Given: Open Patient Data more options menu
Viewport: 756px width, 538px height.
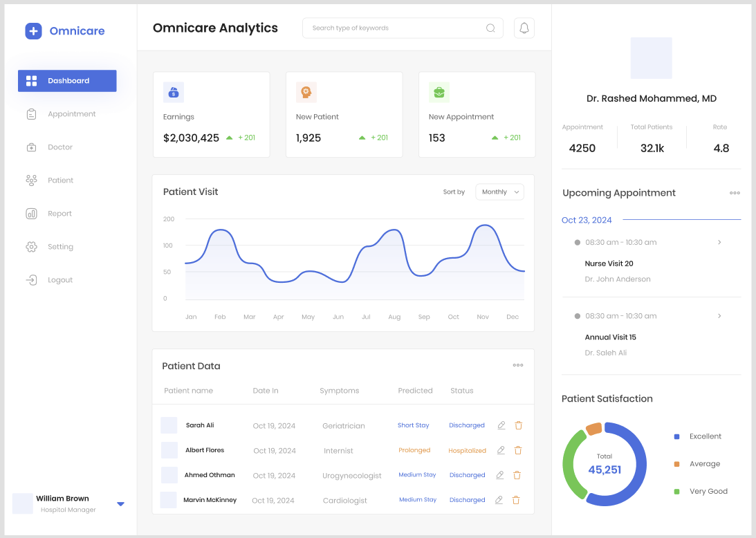Looking at the screenshot, I should tap(518, 365).
